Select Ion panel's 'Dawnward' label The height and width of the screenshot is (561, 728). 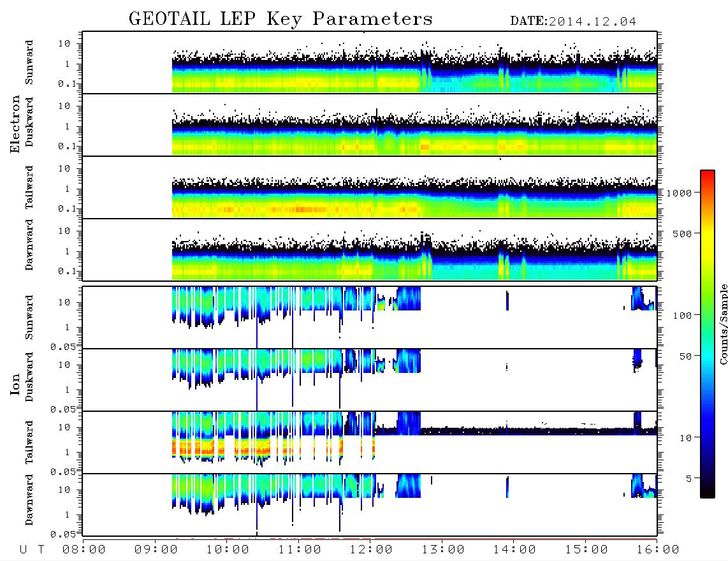pos(29,500)
